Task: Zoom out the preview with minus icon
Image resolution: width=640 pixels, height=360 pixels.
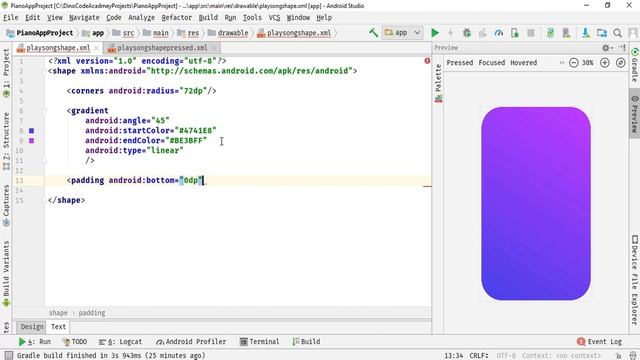Action: pyautogui.click(x=573, y=62)
